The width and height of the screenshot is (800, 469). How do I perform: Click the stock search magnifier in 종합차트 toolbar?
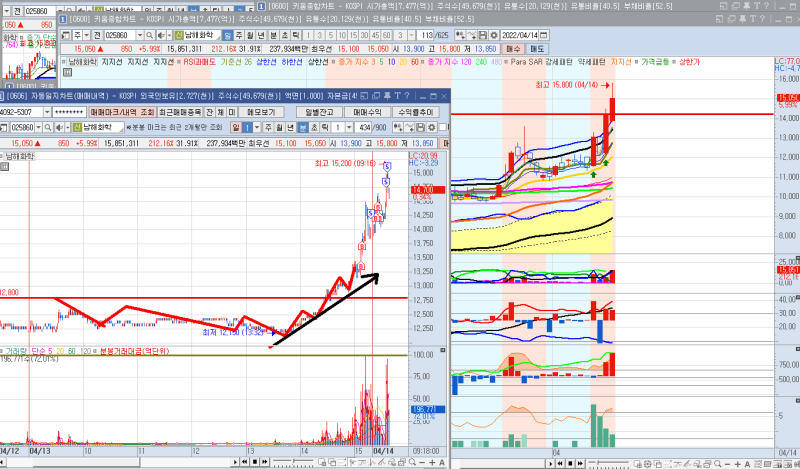tap(149, 35)
